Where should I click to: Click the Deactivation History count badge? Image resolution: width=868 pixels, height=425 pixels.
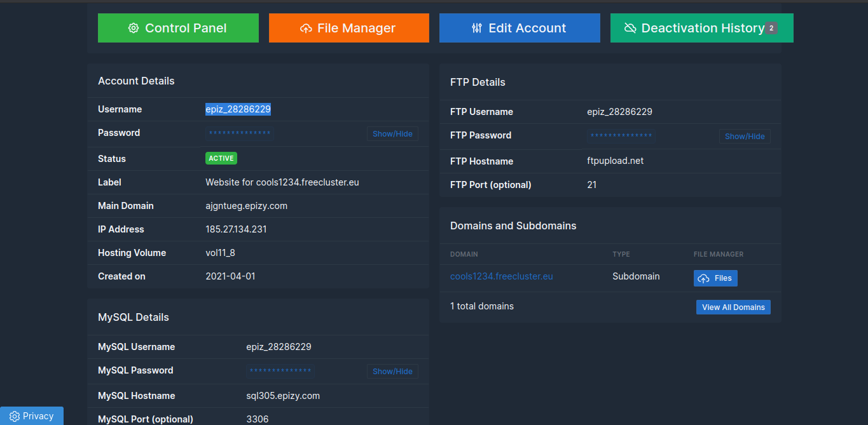[771, 28]
